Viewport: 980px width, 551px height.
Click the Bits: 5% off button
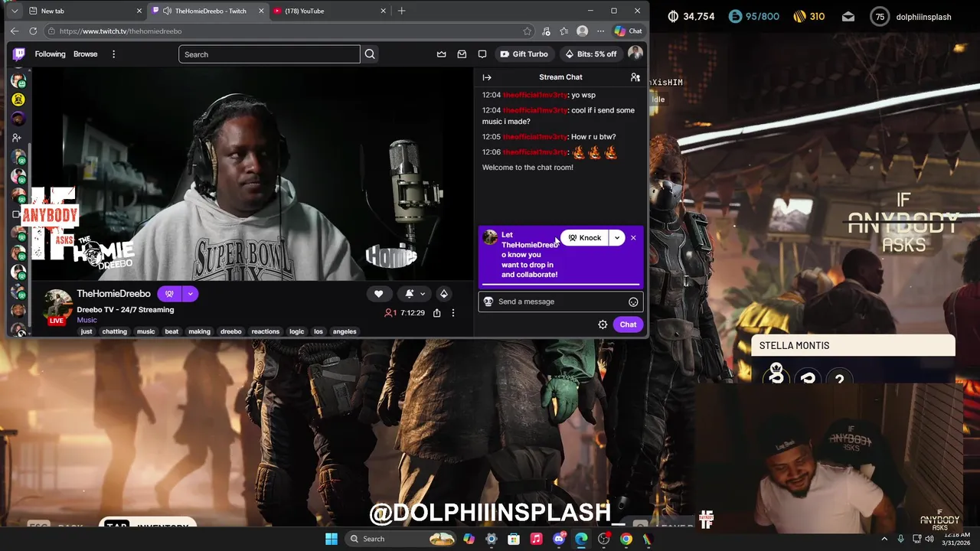coord(590,54)
